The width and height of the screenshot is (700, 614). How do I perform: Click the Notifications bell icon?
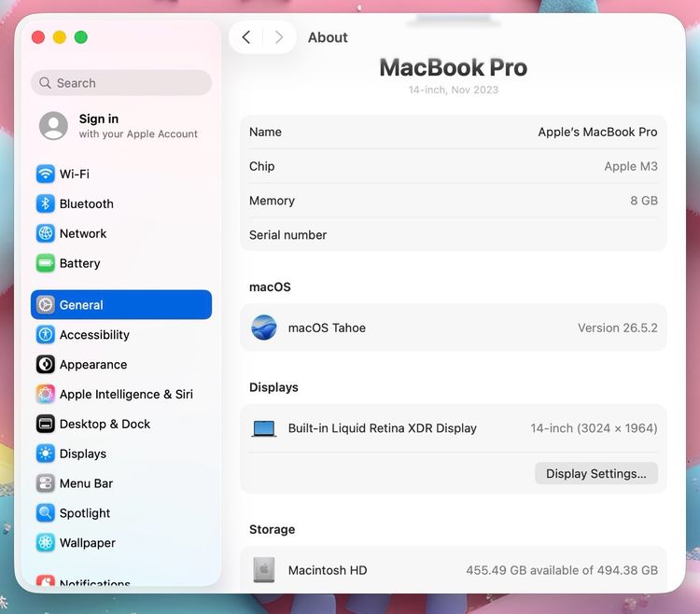point(45,580)
